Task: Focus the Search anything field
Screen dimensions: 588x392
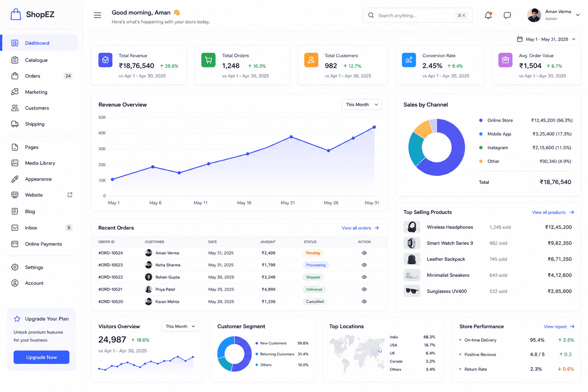Action: click(x=417, y=15)
